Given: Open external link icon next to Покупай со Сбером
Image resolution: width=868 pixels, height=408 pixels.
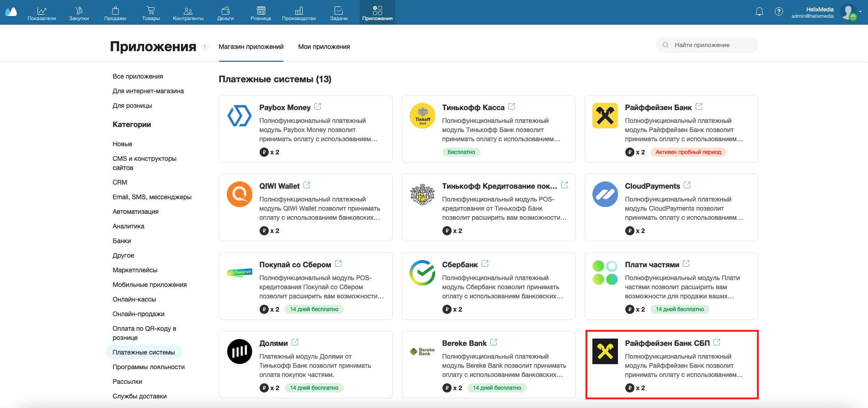Looking at the screenshot, I should (x=338, y=264).
